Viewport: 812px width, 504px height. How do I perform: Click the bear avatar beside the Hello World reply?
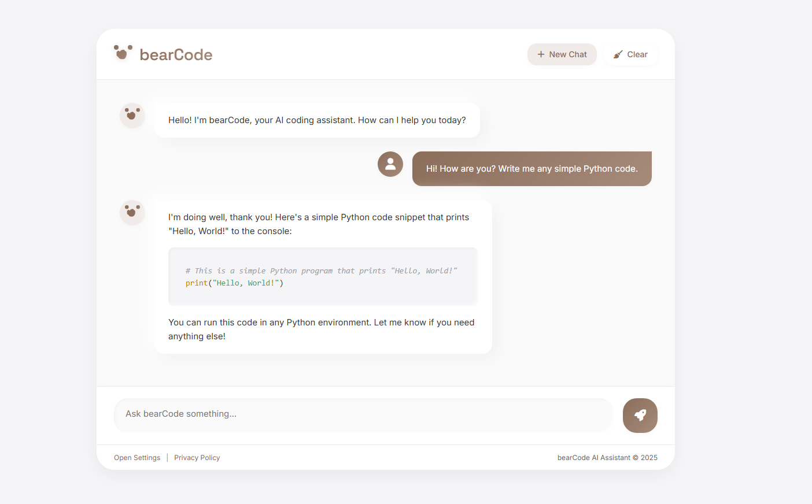132,213
